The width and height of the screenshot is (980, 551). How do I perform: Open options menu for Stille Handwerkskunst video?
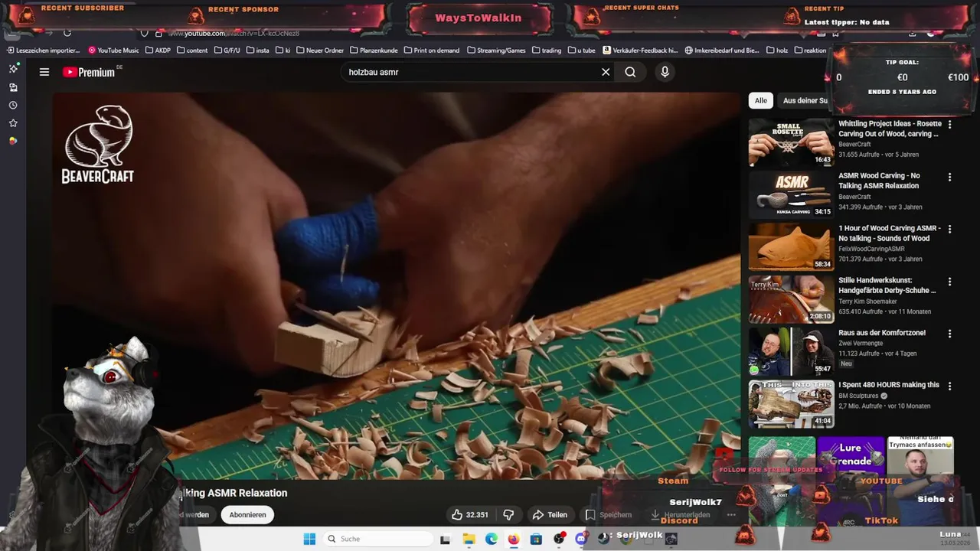[x=949, y=282]
